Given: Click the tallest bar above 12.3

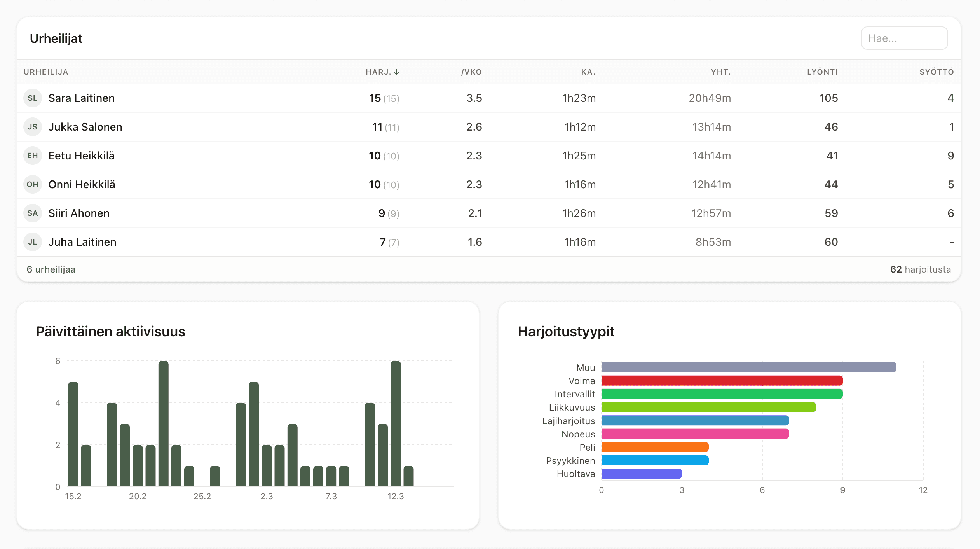Looking at the screenshot, I should click(x=395, y=423).
